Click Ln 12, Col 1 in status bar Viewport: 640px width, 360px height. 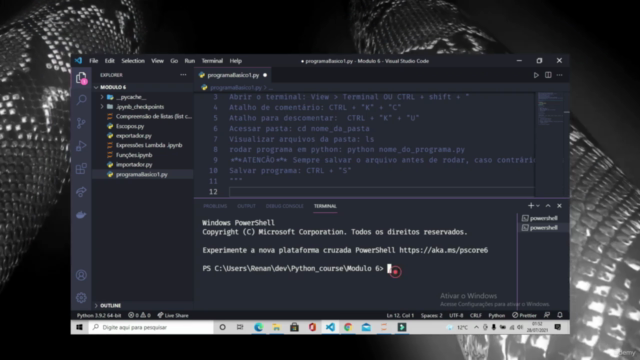click(400, 315)
